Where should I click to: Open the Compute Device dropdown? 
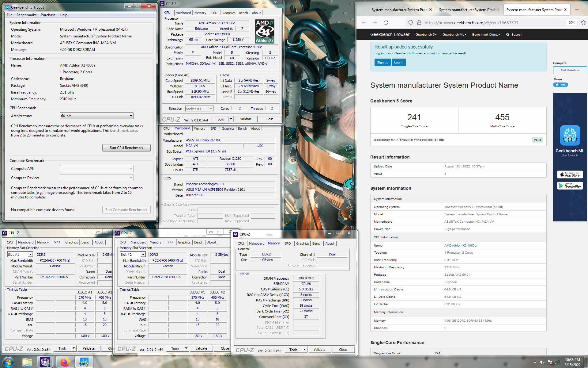(x=96, y=178)
